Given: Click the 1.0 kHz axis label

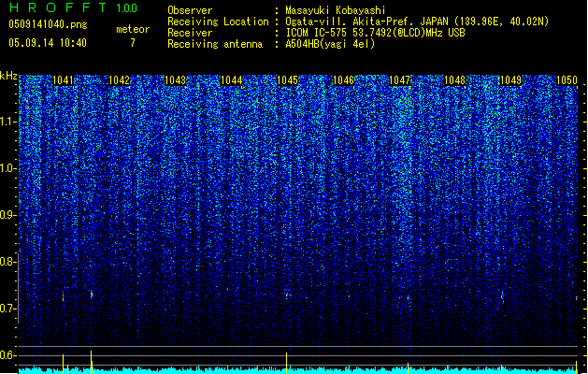Looking at the screenshot, I should 7,168.
